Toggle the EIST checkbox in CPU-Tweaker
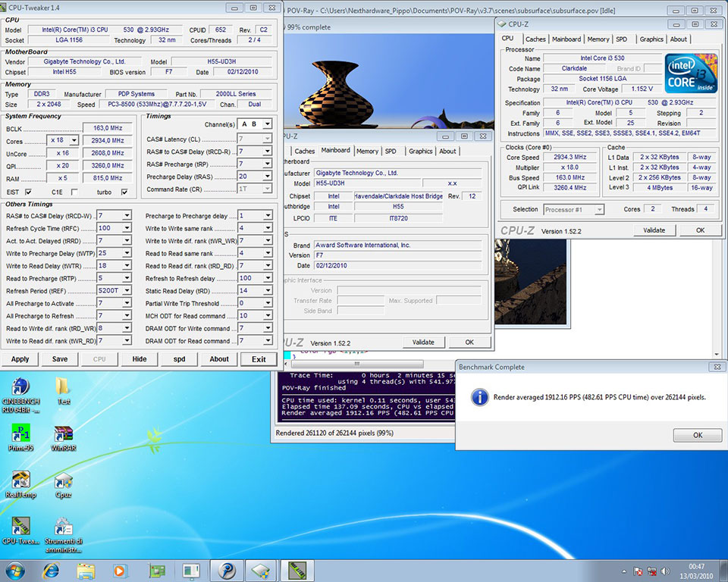The height and width of the screenshot is (582, 728). click(28, 192)
